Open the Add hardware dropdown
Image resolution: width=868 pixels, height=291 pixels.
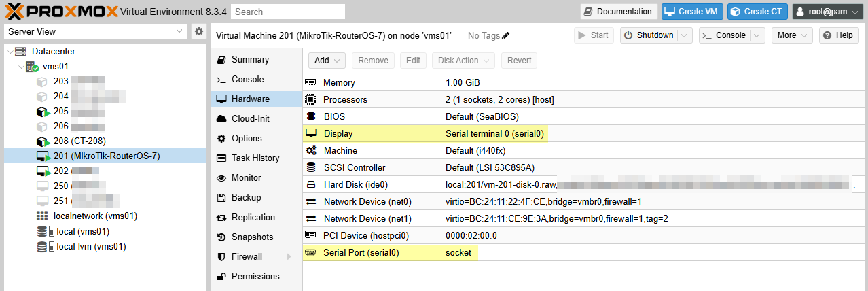[x=327, y=61]
